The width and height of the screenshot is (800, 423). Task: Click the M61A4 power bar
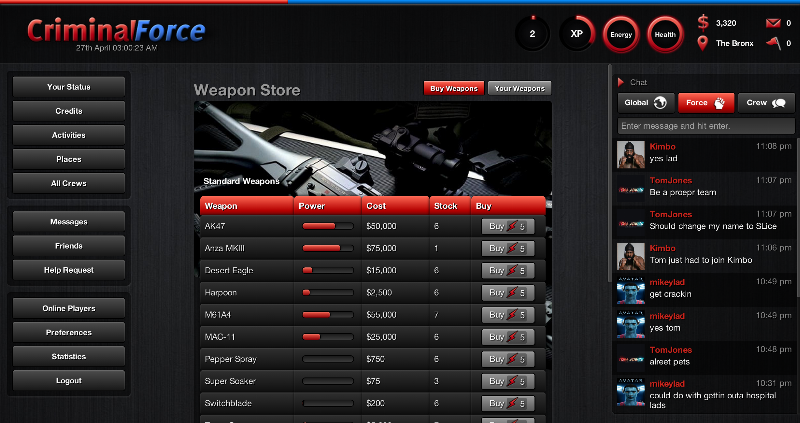(x=328, y=315)
